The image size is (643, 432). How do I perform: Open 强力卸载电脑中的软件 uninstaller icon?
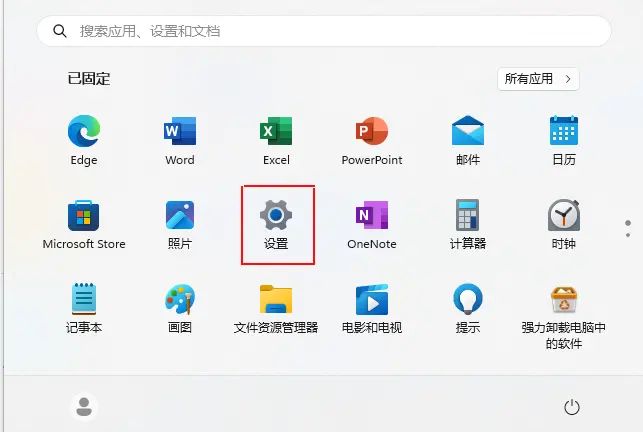564,299
